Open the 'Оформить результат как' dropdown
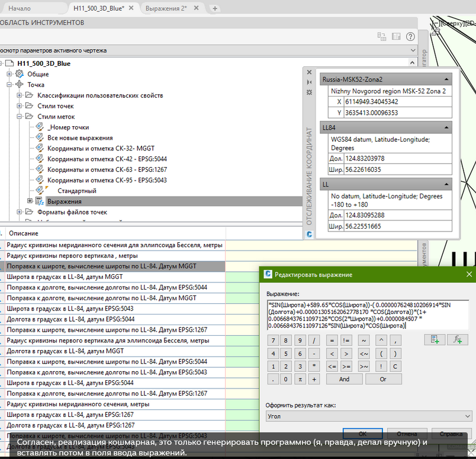 (x=369, y=416)
